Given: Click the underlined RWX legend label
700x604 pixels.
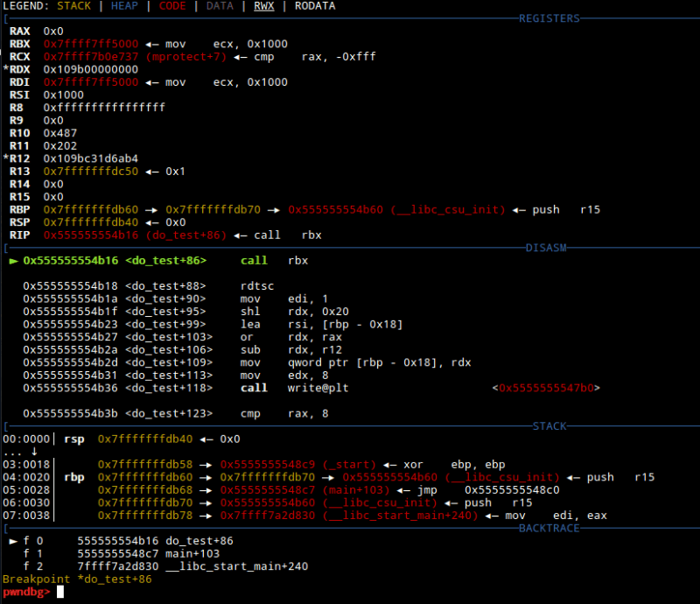Looking at the screenshot, I should point(264,6).
